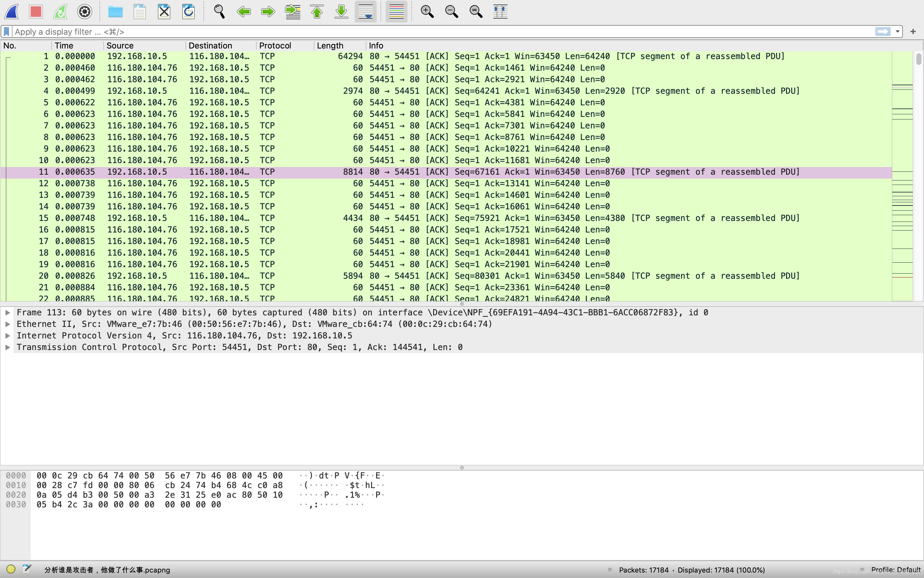The width and height of the screenshot is (924, 578).
Task: Go to specified packet icon
Action: [x=293, y=12]
